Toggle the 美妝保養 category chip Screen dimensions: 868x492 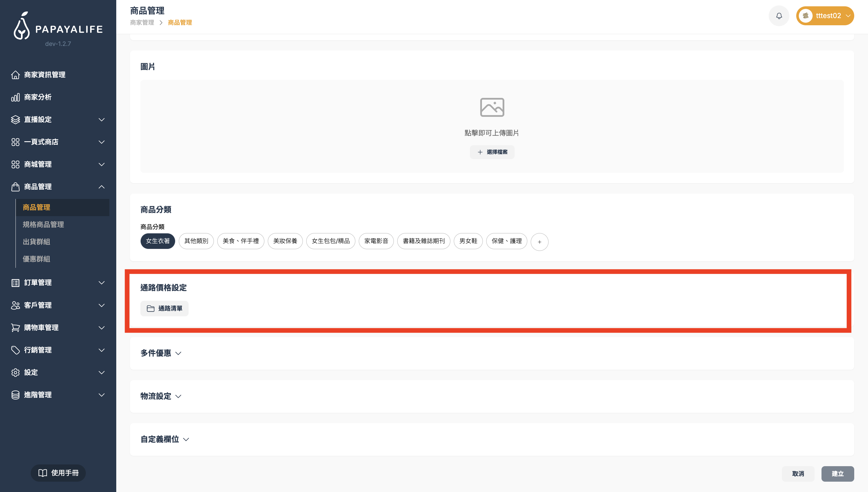[x=285, y=241]
